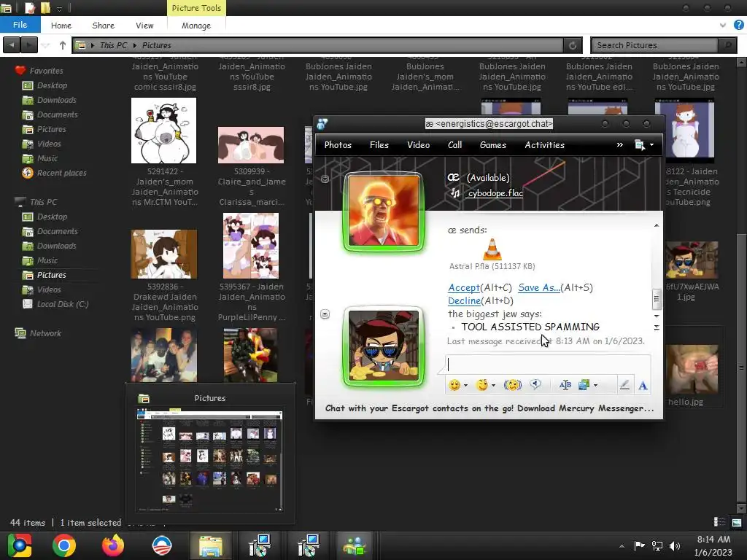This screenshot has height=560, width=747.
Task: Switch to large thumbnails view in status bar
Action: click(737, 522)
